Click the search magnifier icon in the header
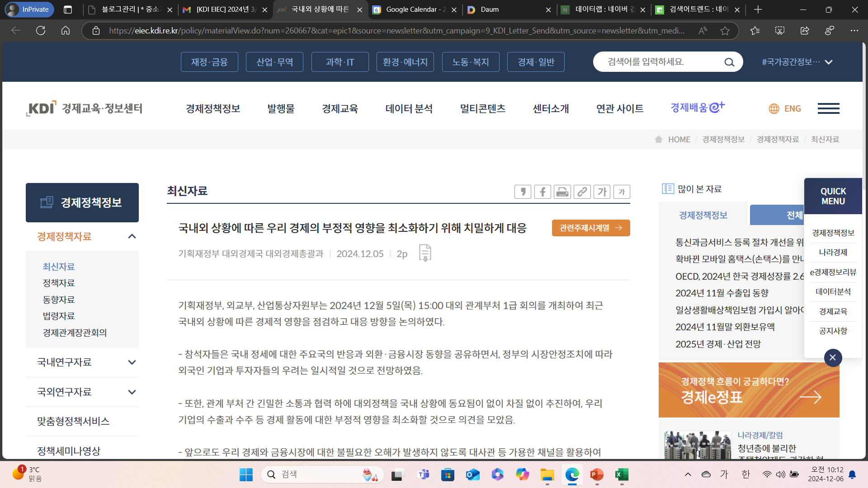 pyautogui.click(x=729, y=62)
